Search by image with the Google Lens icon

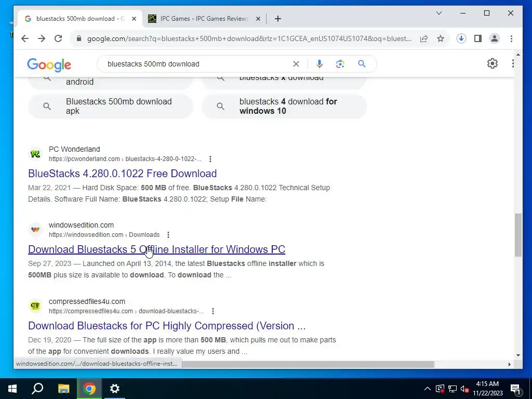(x=340, y=64)
